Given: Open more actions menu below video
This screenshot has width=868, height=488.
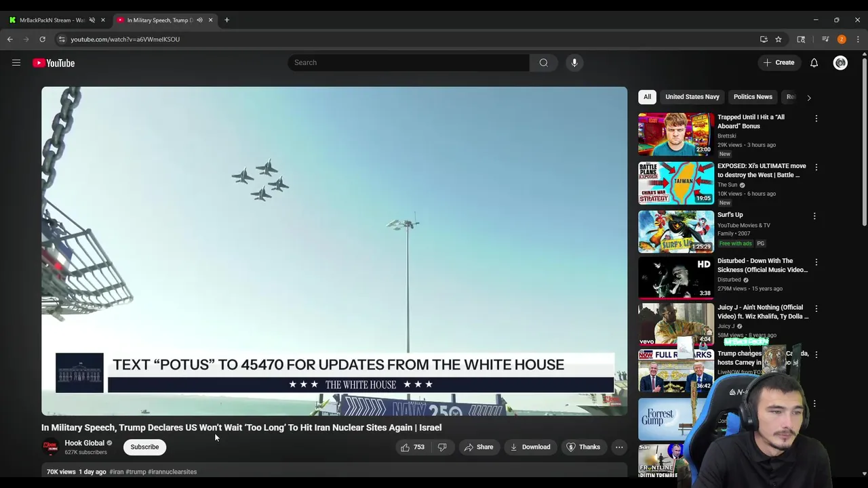Looking at the screenshot, I should (x=618, y=447).
